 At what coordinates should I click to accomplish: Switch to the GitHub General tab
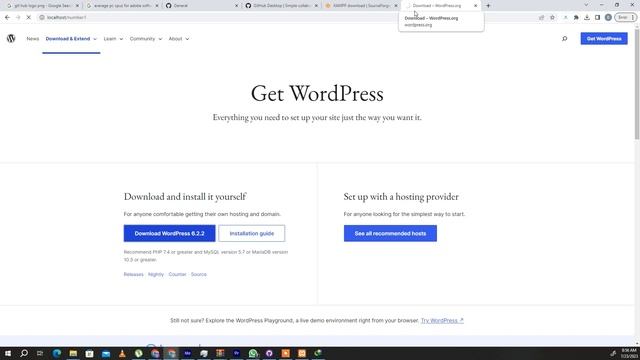[x=201, y=6]
